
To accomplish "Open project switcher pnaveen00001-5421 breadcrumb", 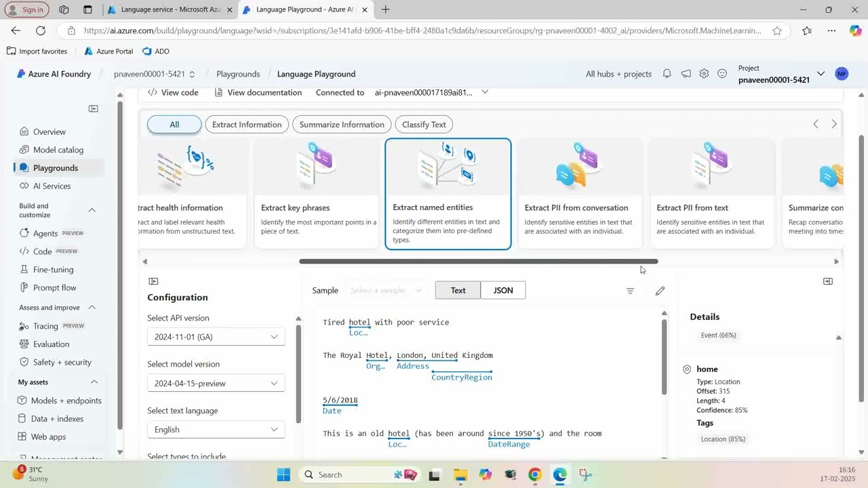I will tap(154, 74).
